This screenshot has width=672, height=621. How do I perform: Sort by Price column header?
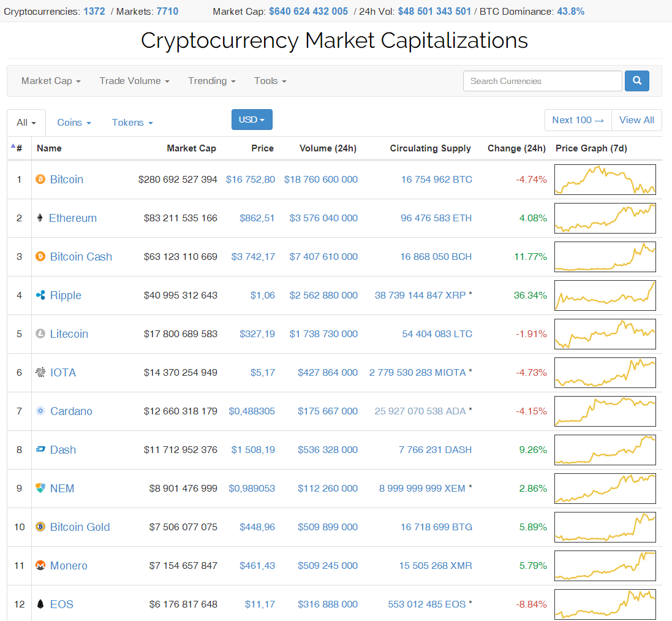tap(262, 148)
